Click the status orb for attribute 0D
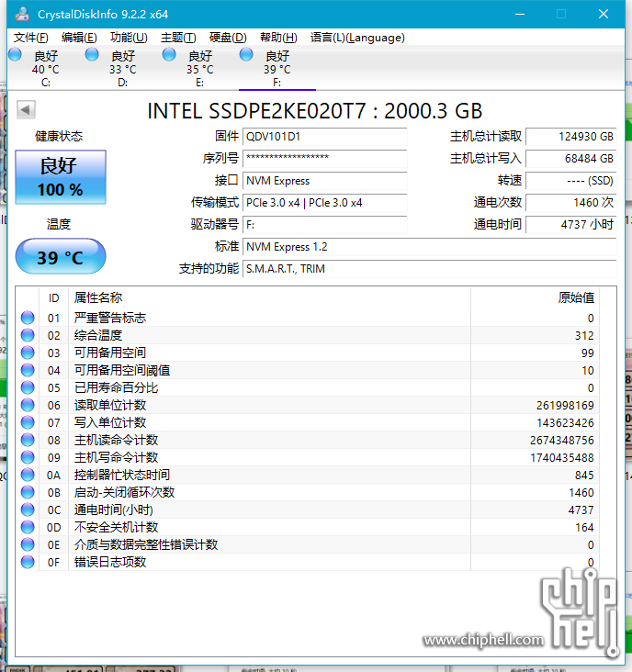Image resolution: width=632 pixels, height=672 pixels. [28, 527]
